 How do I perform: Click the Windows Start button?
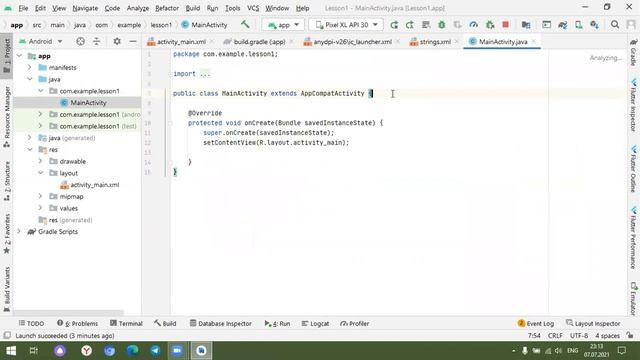coord(11,351)
